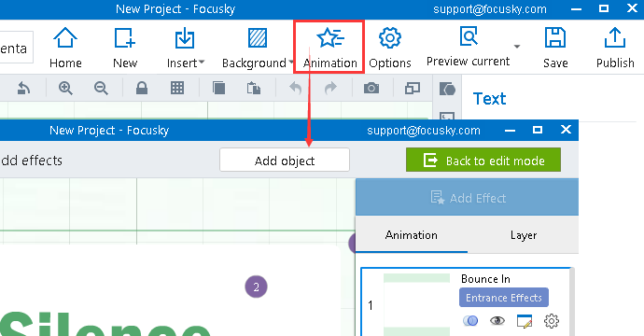The height and width of the screenshot is (336, 644).
Task: Click the Entrance Effects tag
Action: click(x=504, y=298)
